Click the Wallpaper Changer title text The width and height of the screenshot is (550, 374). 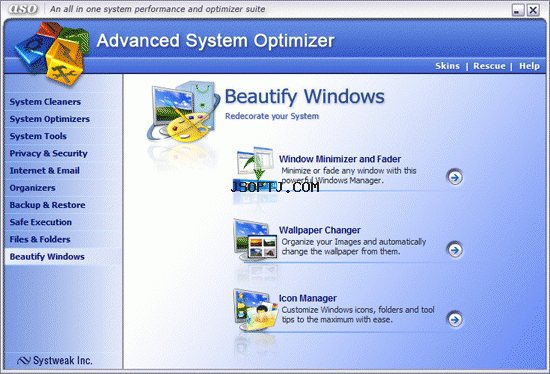tap(320, 230)
